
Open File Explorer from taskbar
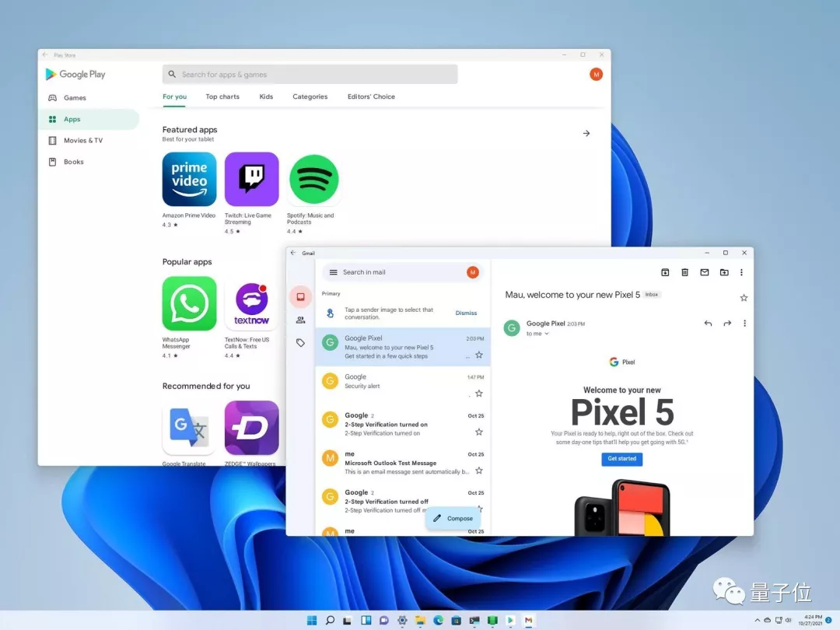[420, 621]
